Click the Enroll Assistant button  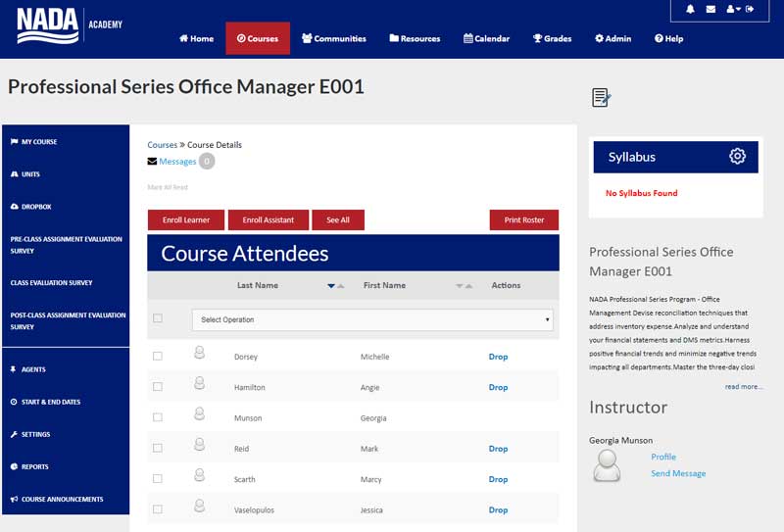[268, 220]
